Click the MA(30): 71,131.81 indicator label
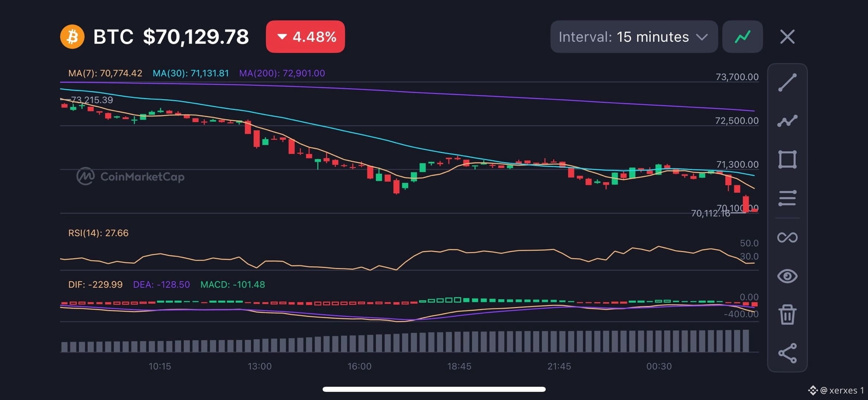868x400 pixels. (x=191, y=73)
